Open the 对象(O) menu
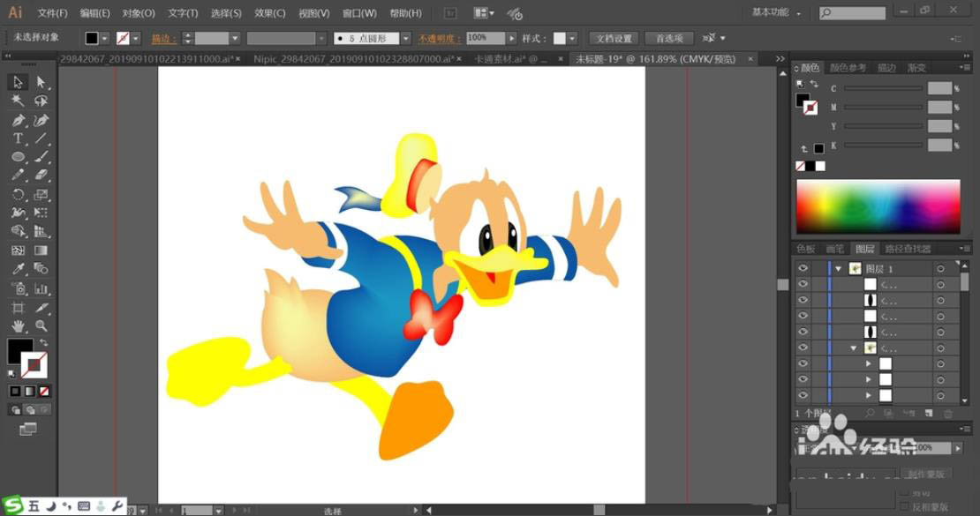This screenshot has width=980, height=516. pos(139,13)
